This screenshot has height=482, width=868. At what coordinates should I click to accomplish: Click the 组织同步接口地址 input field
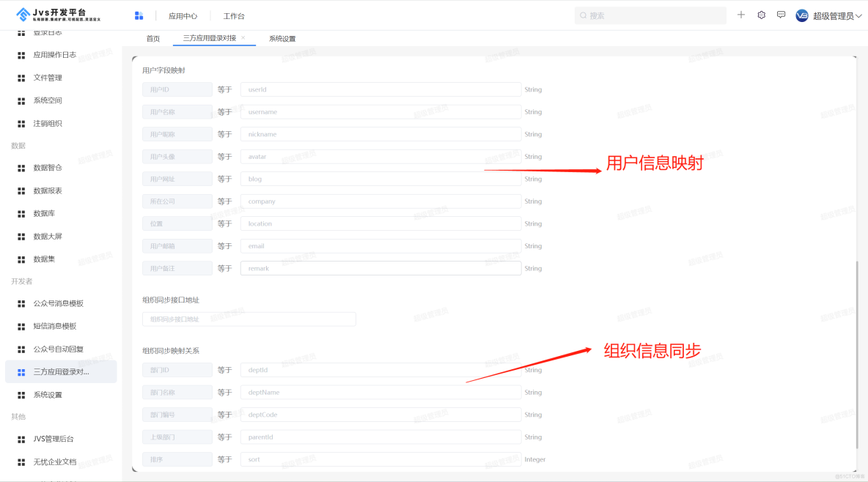point(249,319)
